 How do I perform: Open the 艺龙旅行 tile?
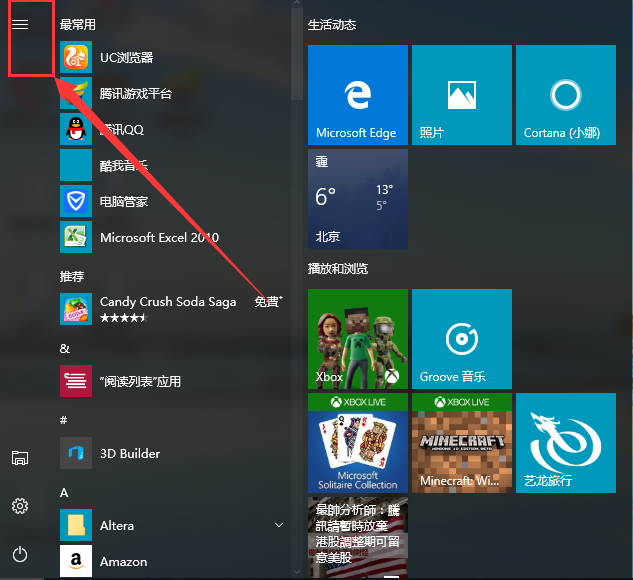(566, 443)
